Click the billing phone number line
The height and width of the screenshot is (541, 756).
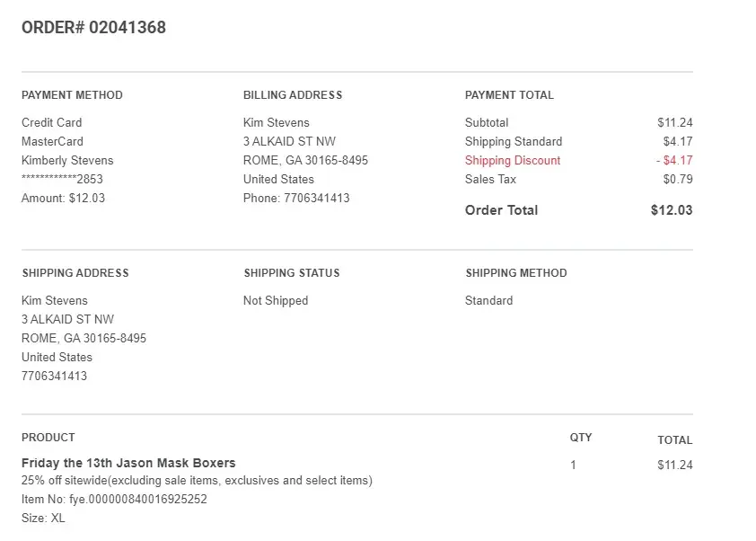(x=296, y=198)
